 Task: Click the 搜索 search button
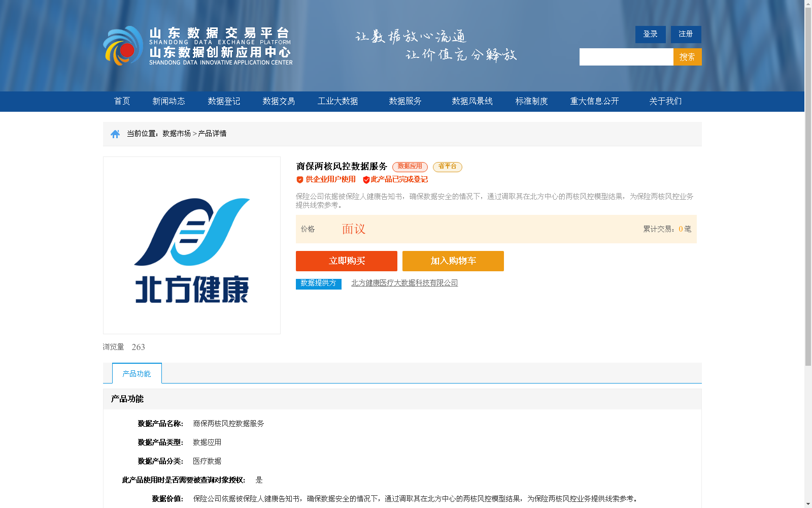tap(688, 56)
